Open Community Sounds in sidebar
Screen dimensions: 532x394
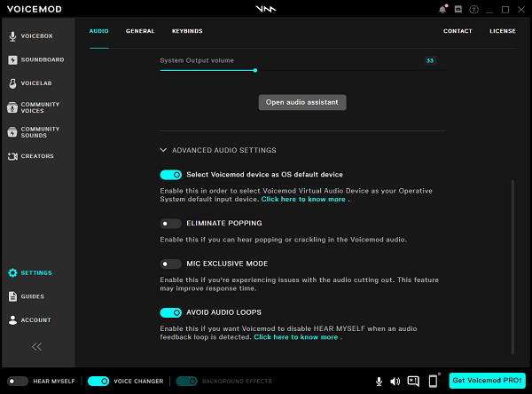[x=34, y=132]
